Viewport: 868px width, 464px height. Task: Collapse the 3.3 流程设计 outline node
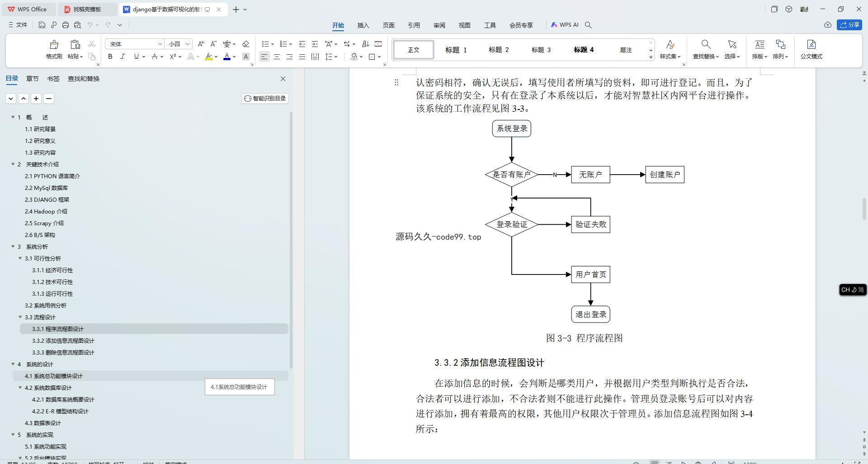[20, 317]
